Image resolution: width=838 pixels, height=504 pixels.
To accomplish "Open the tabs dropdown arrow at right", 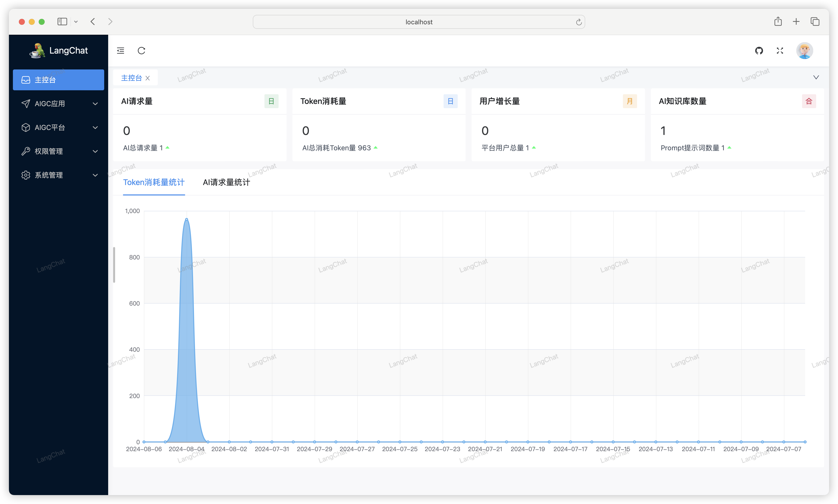I will coord(816,77).
